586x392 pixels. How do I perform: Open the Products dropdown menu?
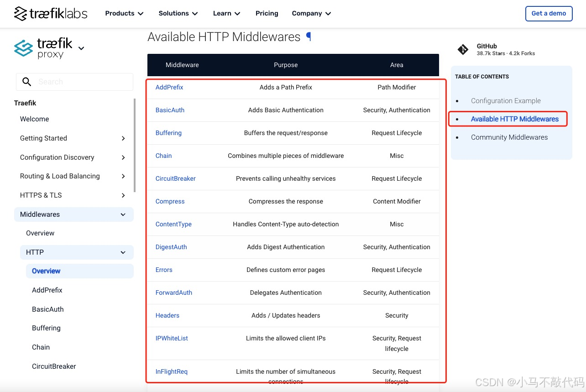(124, 13)
